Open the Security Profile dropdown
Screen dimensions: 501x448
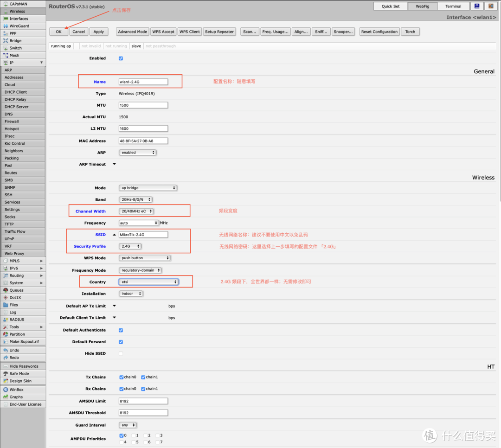(x=130, y=246)
